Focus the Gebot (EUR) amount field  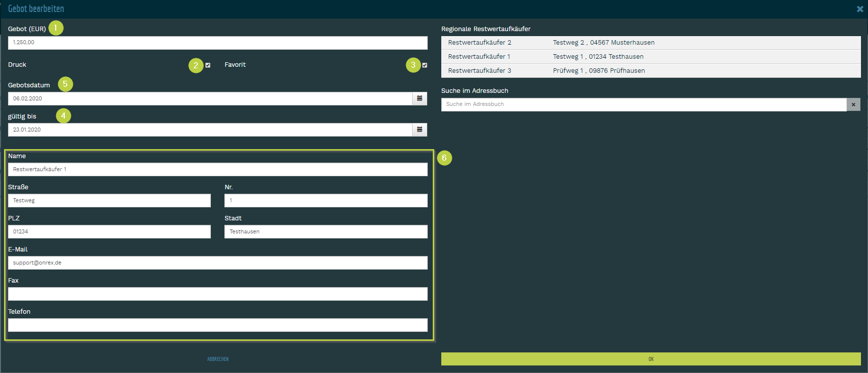217,43
